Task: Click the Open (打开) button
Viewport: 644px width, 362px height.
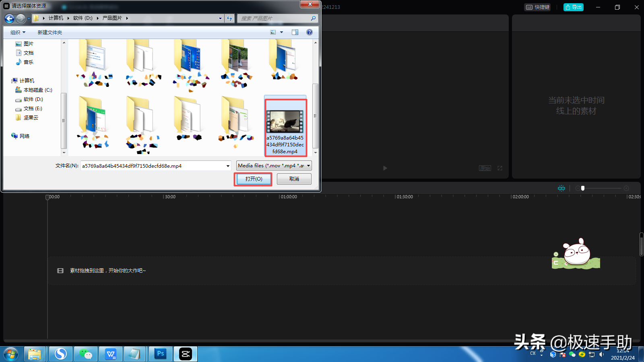Action: (254, 179)
